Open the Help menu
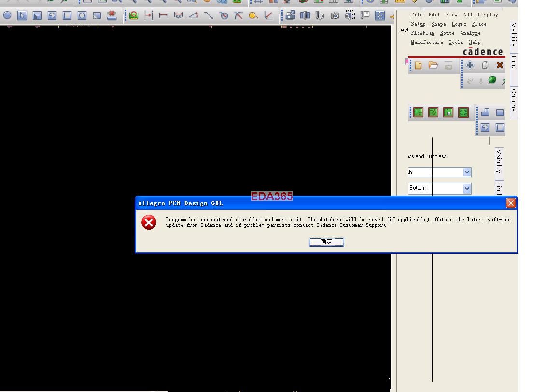The height and width of the screenshot is (392, 545). pyautogui.click(x=475, y=42)
